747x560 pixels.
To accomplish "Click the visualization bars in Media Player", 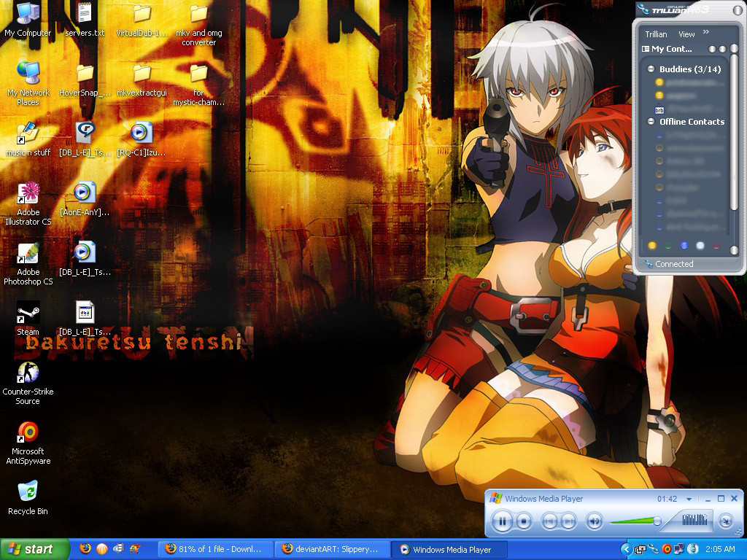I will [694, 518].
